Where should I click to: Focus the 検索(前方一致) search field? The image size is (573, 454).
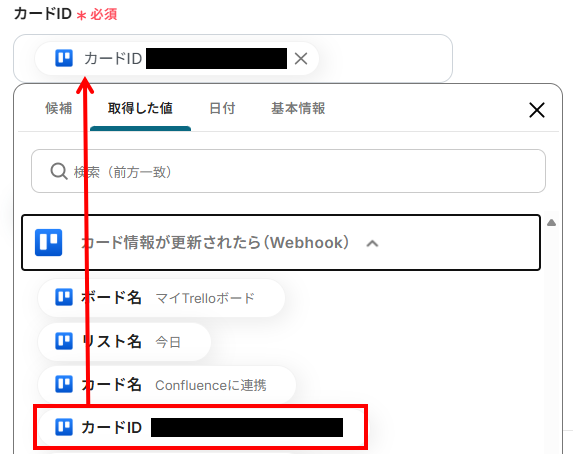[288, 171]
